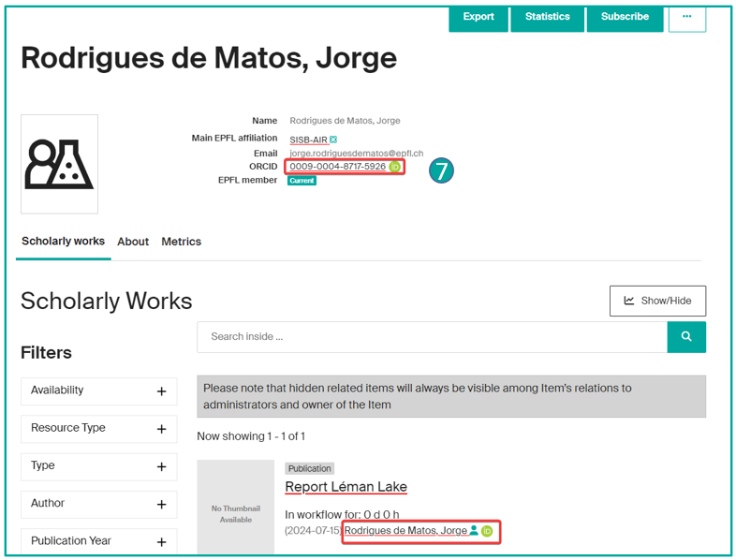Screen dimensions: 736x560
Task: Click the external link icon next to SISB-AIR
Action: tap(333, 140)
